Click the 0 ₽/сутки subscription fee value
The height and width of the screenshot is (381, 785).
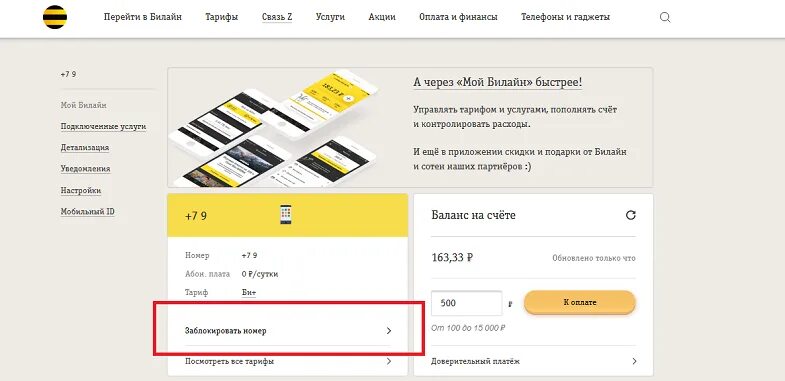tap(260, 274)
